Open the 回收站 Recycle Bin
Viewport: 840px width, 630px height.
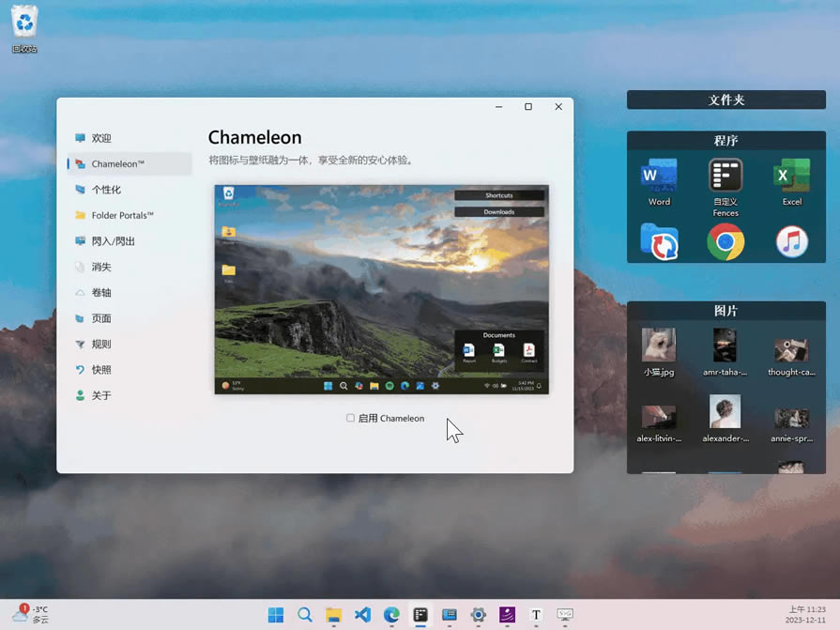24,29
